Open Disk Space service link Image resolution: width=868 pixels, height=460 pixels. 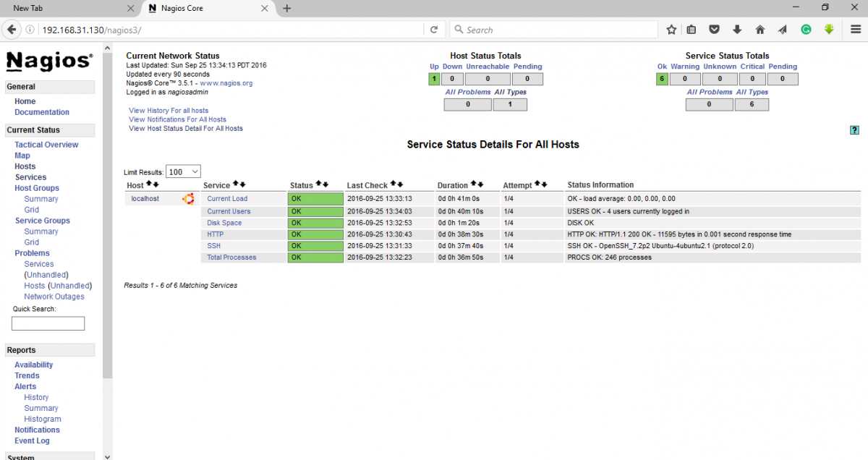click(224, 223)
